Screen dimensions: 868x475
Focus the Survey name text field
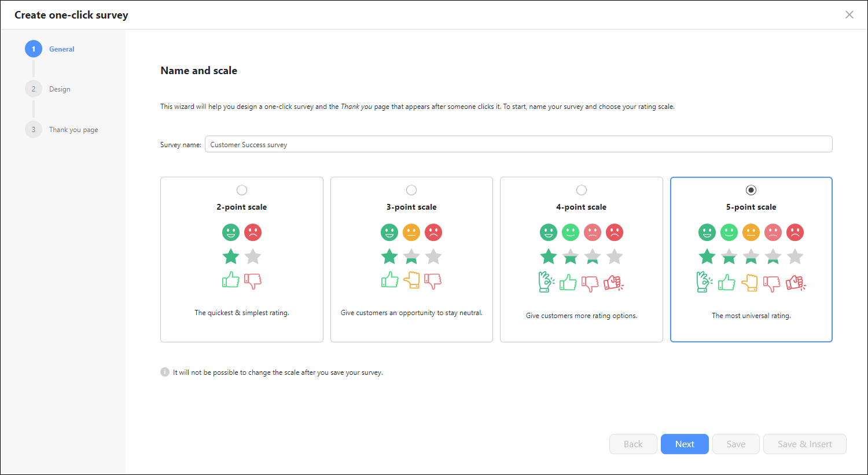pos(518,144)
